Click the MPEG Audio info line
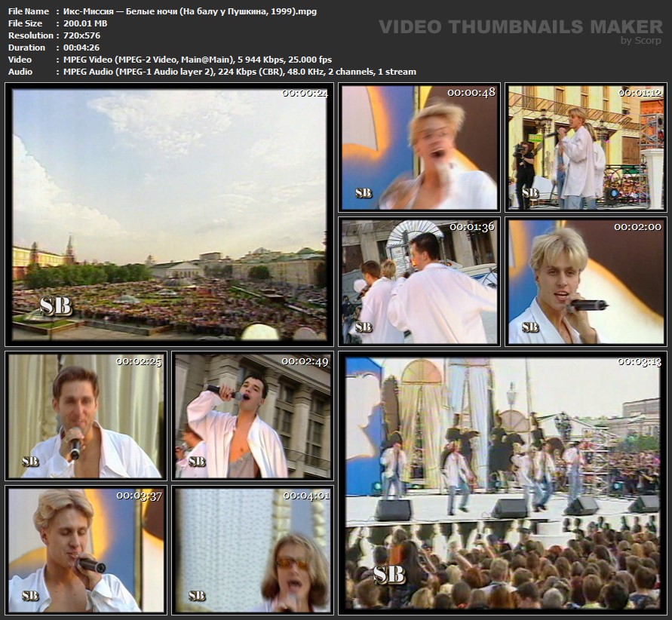This screenshot has height=620, width=672. tap(235, 72)
